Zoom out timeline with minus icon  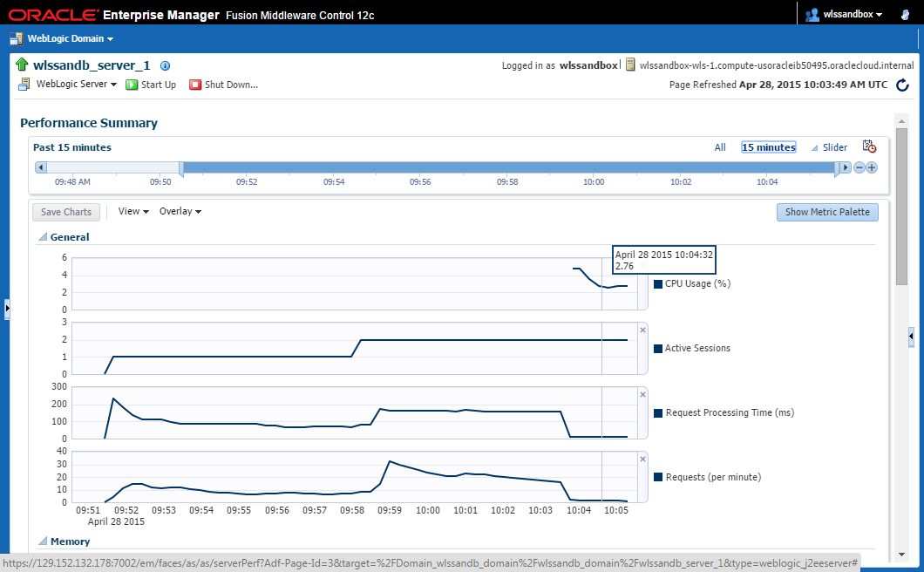point(859,167)
